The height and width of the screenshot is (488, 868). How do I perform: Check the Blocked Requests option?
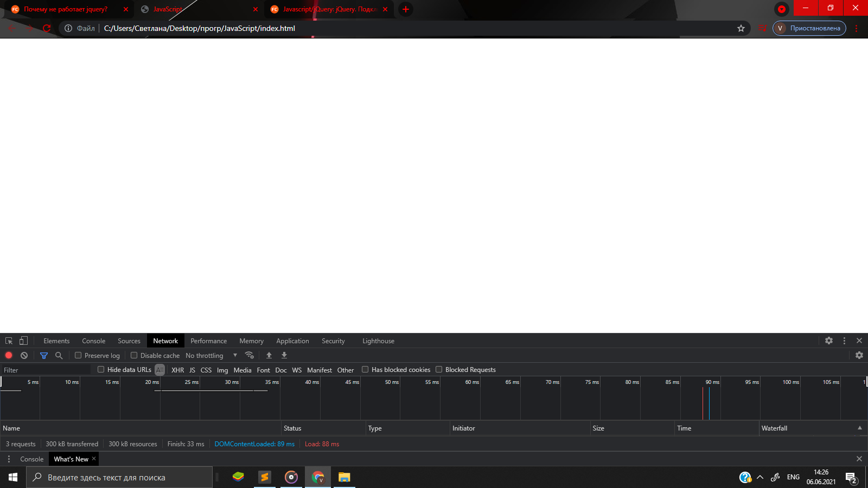(439, 370)
